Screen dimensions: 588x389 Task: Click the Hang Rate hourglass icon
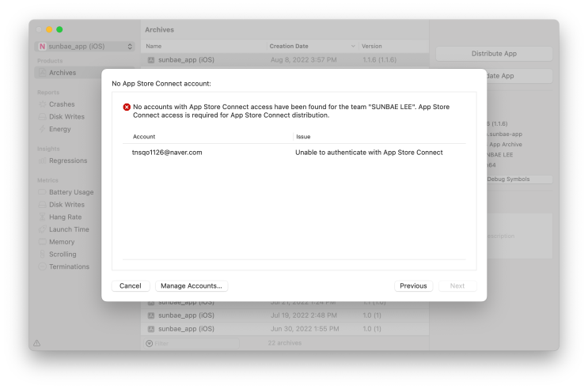[x=43, y=217]
